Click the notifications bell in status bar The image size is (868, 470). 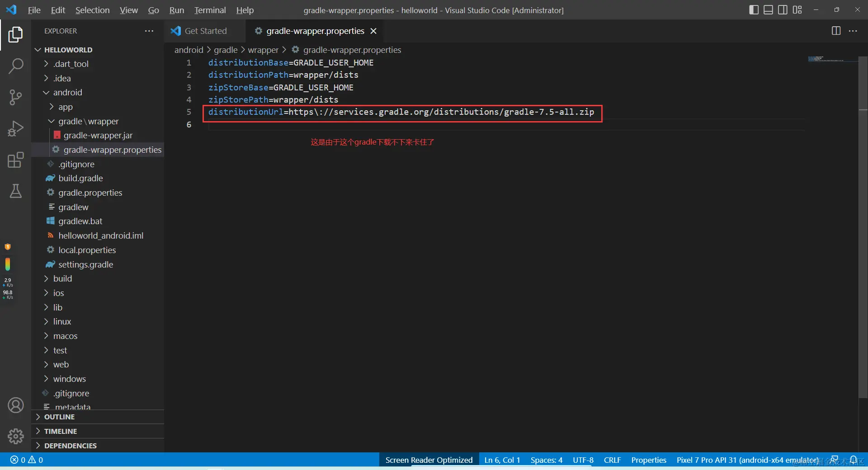[854, 460]
